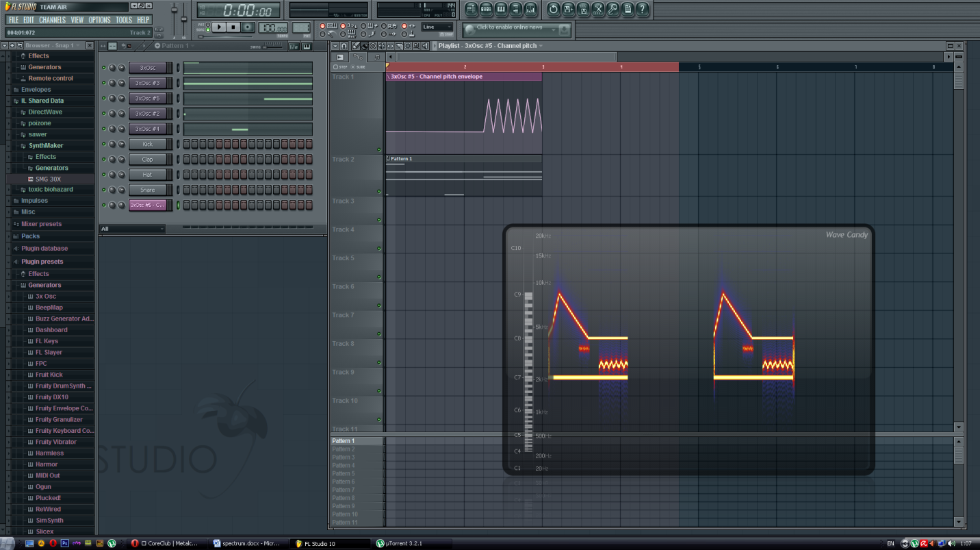Mute the 3xOsc #3 channel light
The width and height of the screenshot is (980, 550).
tap(104, 83)
